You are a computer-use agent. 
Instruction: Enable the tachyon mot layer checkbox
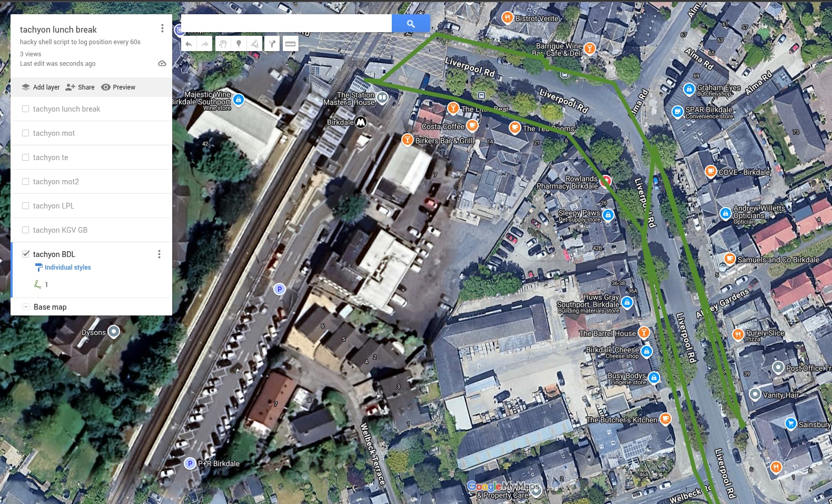click(25, 133)
